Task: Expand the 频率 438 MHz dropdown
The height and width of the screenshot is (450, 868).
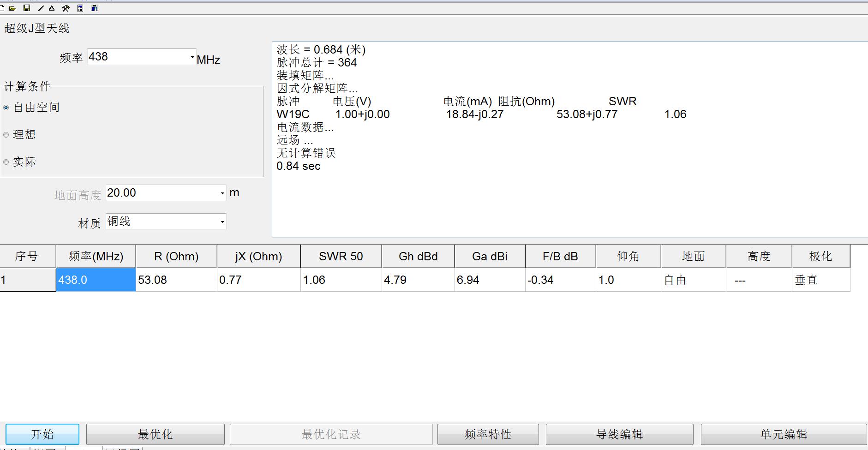Action: (192, 57)
